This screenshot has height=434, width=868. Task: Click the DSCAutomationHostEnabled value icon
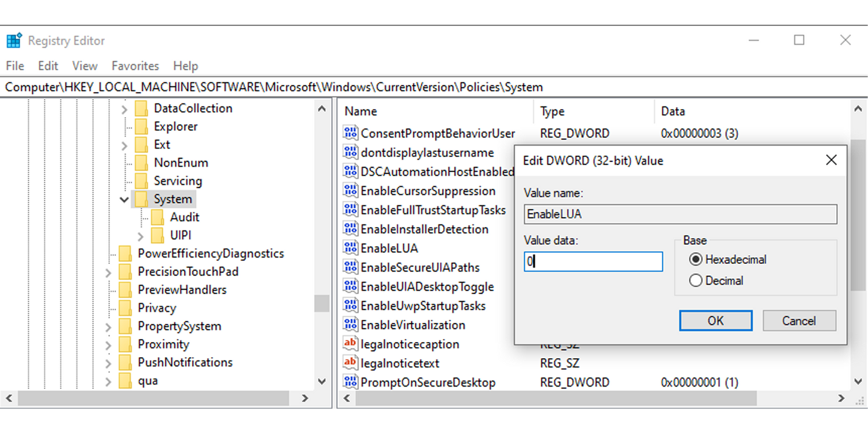351,171
